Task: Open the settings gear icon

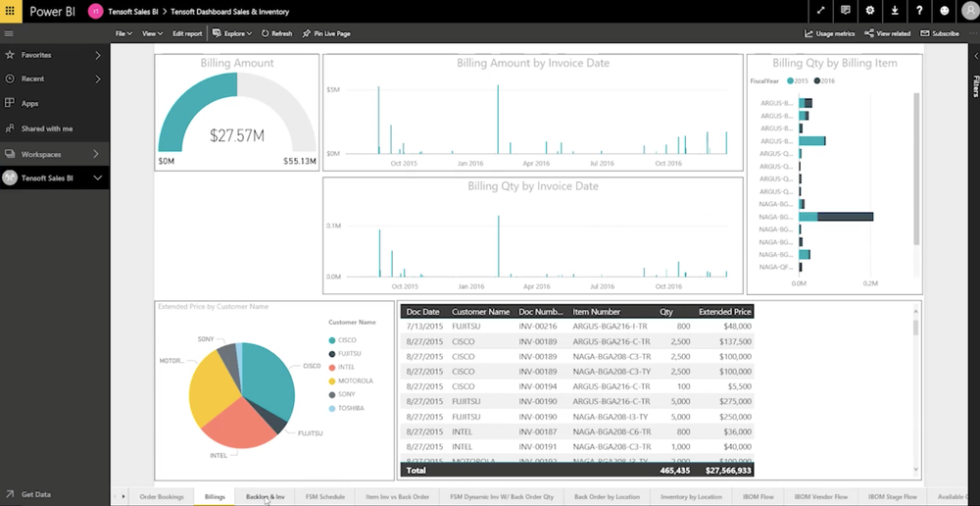Action: tap(870, 11)
